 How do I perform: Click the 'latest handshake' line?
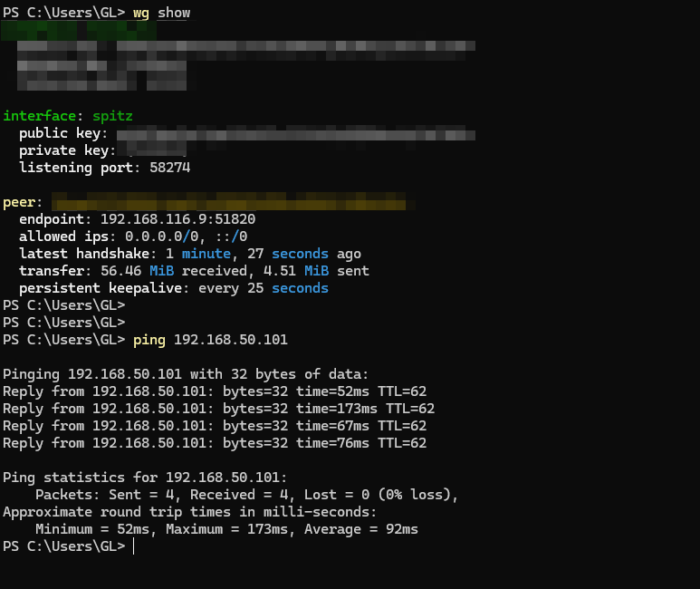click(x=190, y=254)
